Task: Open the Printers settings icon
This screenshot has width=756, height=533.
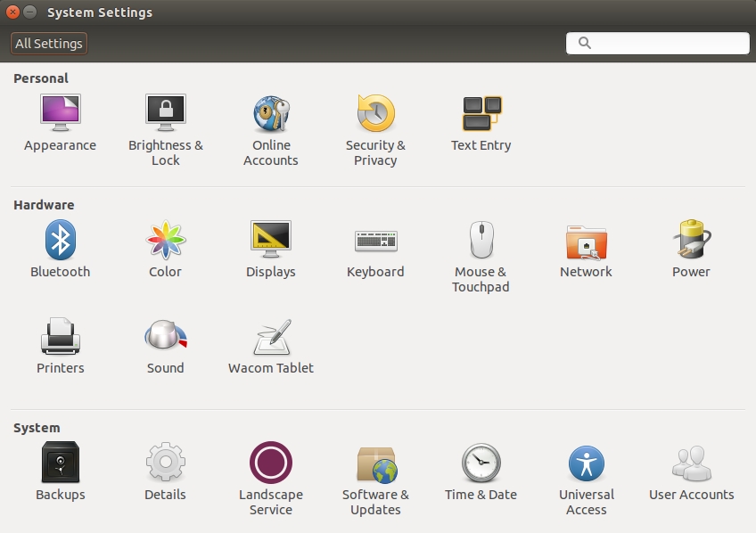Action: [61, 336]
